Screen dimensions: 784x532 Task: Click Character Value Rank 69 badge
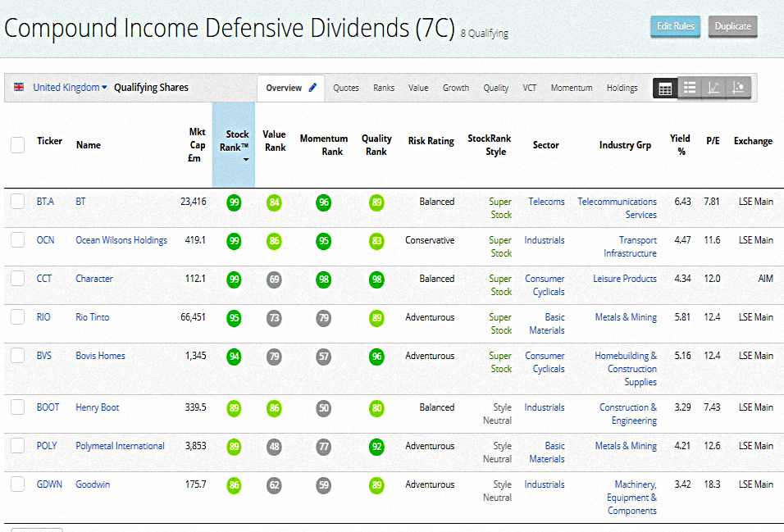click(x=274, y=280)
